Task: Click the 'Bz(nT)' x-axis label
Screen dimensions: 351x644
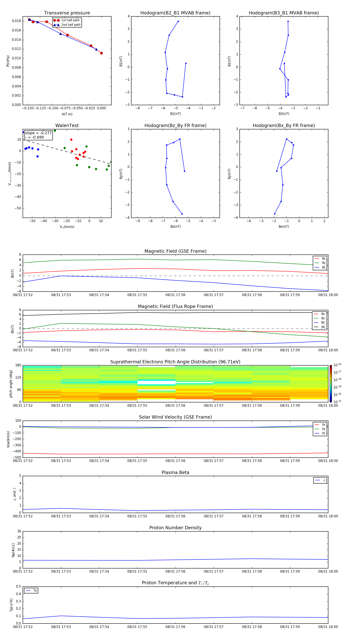Action: [175, 227]
